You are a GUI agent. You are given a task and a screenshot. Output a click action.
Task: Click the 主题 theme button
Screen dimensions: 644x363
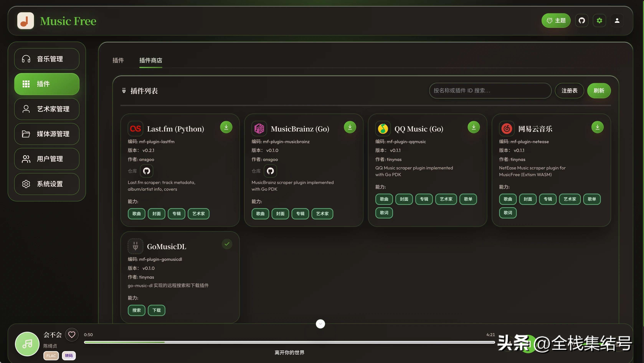(556, 21)
